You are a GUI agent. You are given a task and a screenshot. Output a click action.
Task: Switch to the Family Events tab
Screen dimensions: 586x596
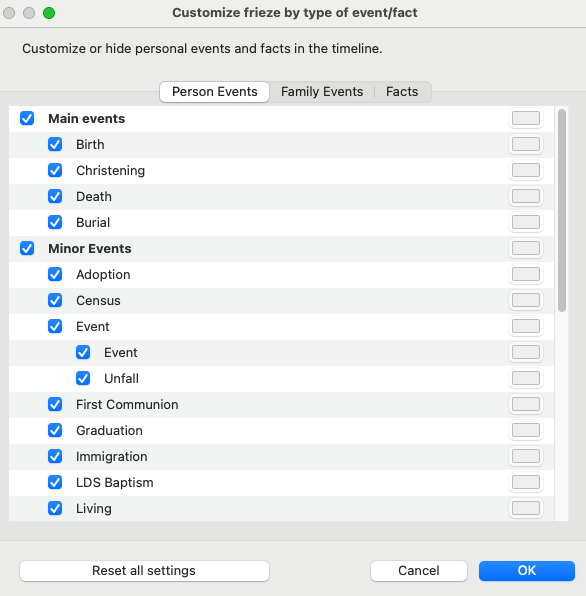tap(322, 92)
